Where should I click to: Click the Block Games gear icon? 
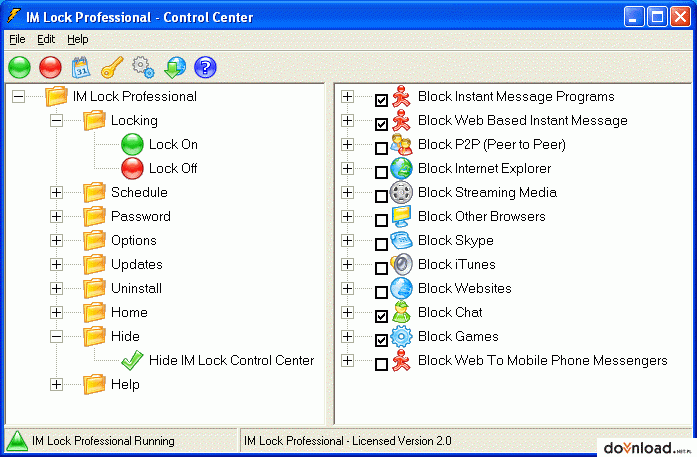coord(401,337)
